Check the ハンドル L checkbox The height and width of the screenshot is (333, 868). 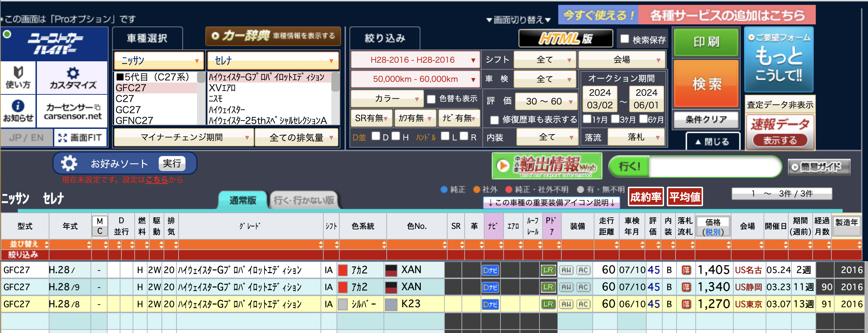[x=445, y=136]
